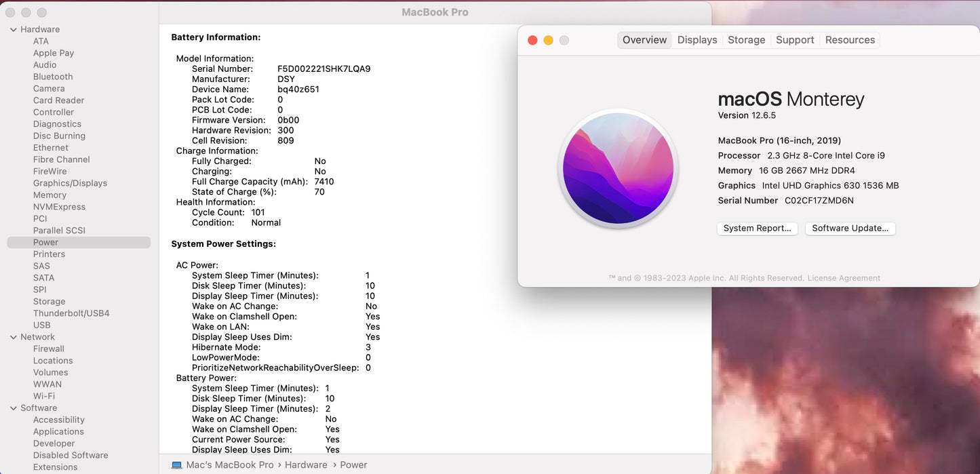
Task: Click the Mac icon in the breadcrumb bar
Action: pos(175,465)
